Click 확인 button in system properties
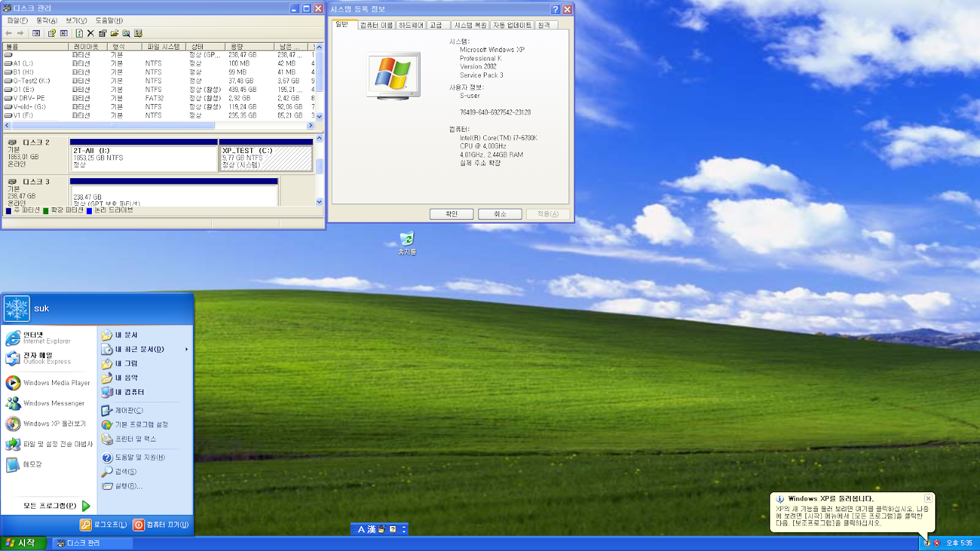 (x=451, y=214)
